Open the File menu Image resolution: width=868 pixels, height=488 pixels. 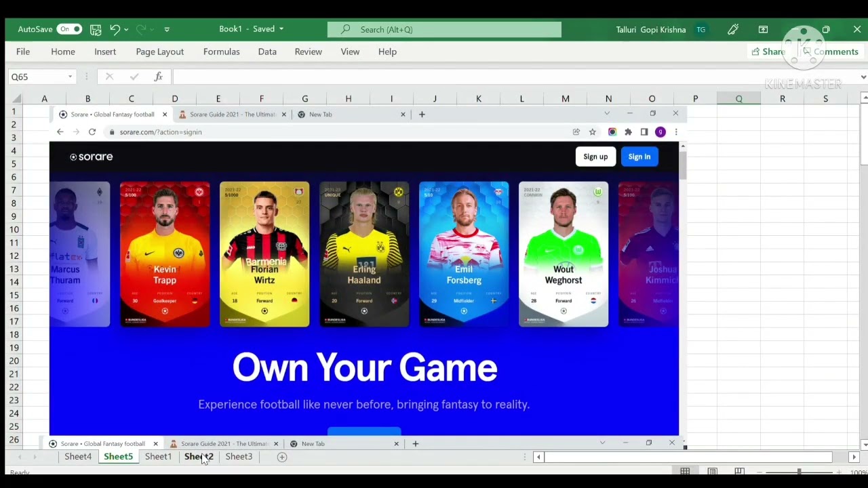(23, 52)
